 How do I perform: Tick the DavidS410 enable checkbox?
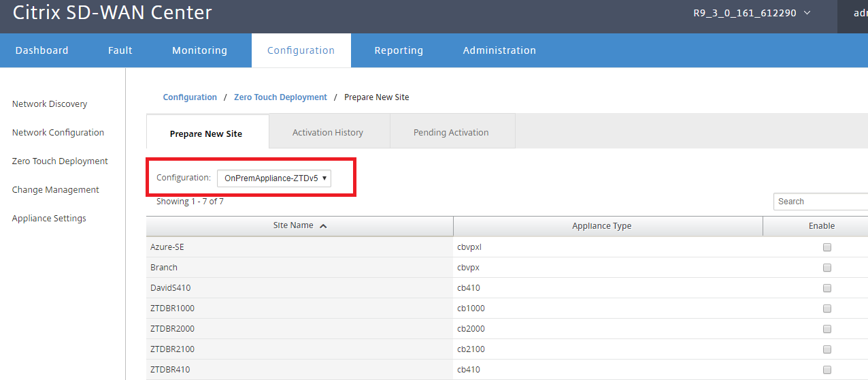(827, 288)
